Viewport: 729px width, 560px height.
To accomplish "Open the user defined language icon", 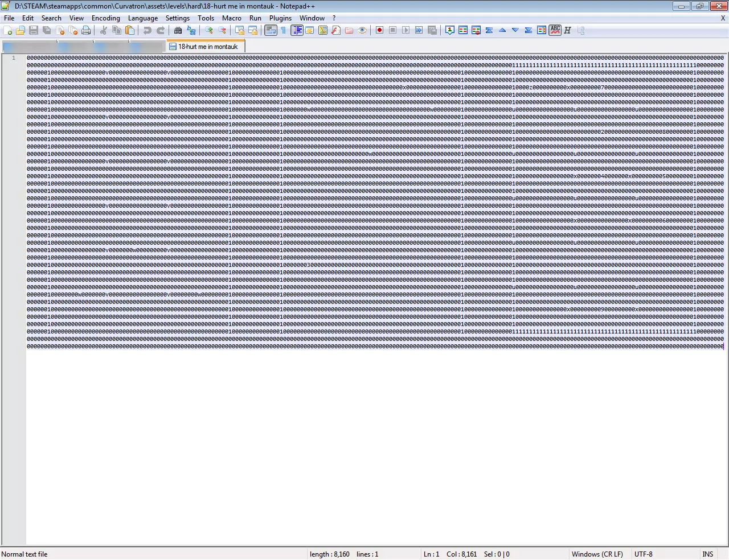I will coord(310,30).
